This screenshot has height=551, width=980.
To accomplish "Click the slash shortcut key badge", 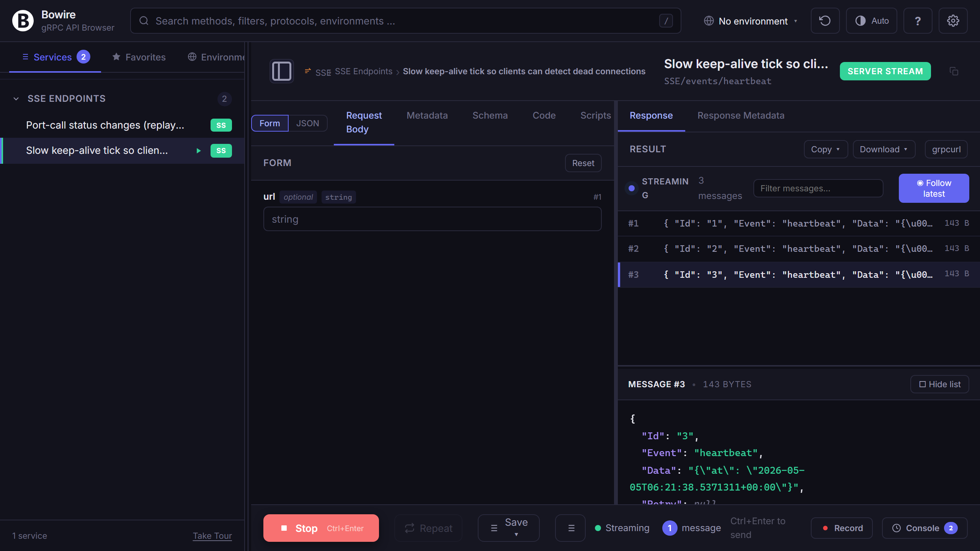I will (666, 21).
